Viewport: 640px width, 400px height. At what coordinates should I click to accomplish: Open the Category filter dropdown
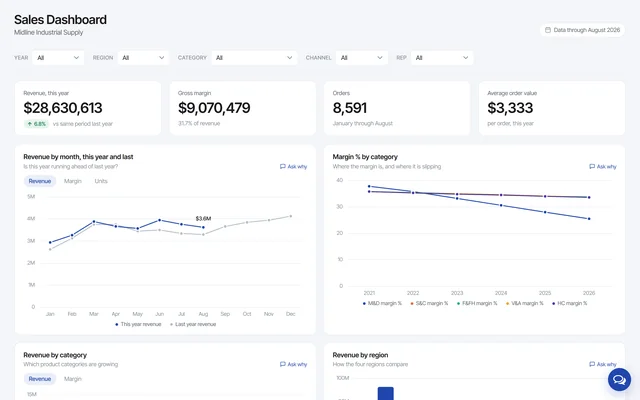tap(254, 58)
